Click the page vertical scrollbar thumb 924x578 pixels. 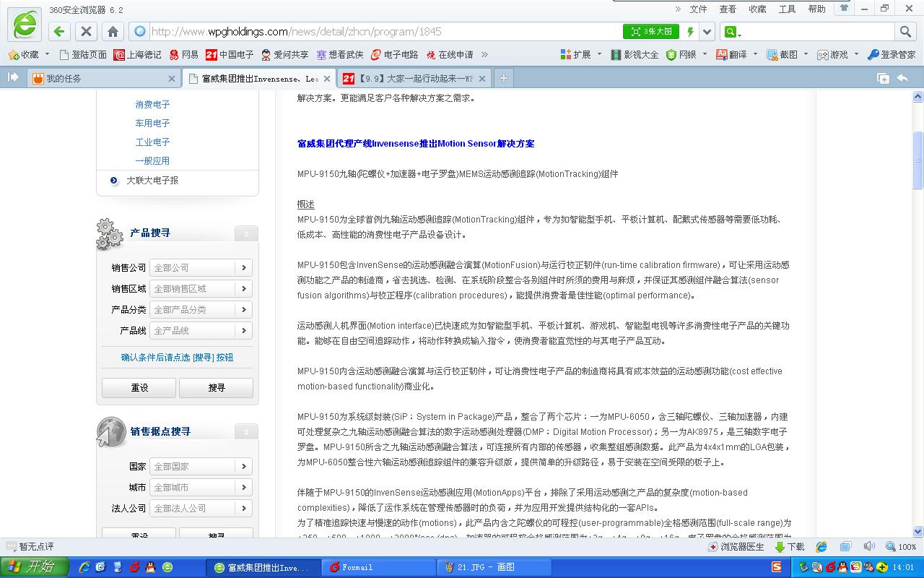click(x=918, y=160)
